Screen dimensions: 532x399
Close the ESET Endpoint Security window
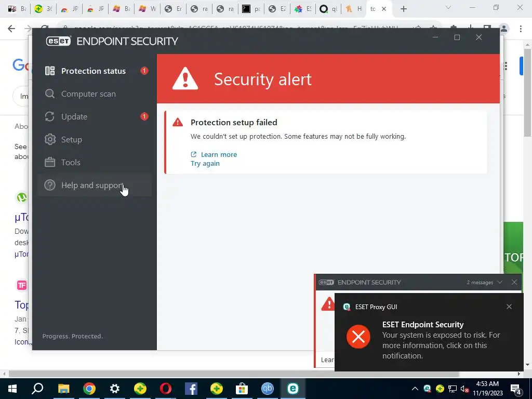[x=478, y=37]
